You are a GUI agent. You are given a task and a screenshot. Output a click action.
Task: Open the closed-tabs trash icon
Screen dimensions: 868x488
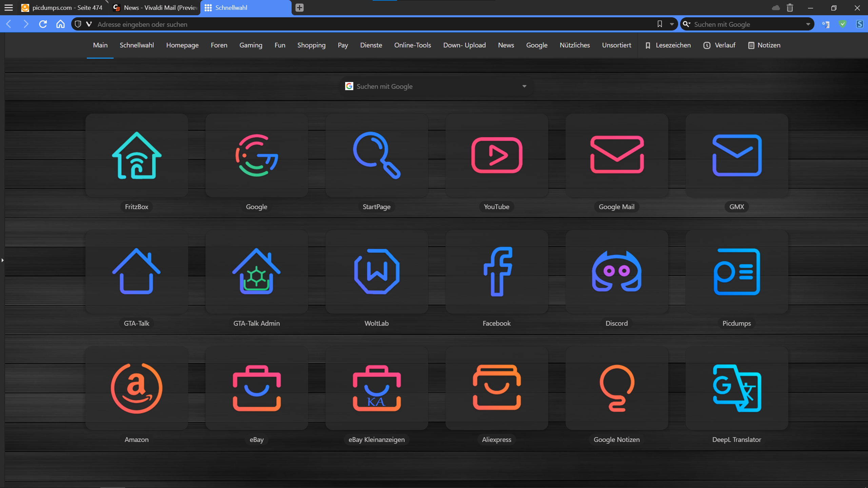pos(790,7)
